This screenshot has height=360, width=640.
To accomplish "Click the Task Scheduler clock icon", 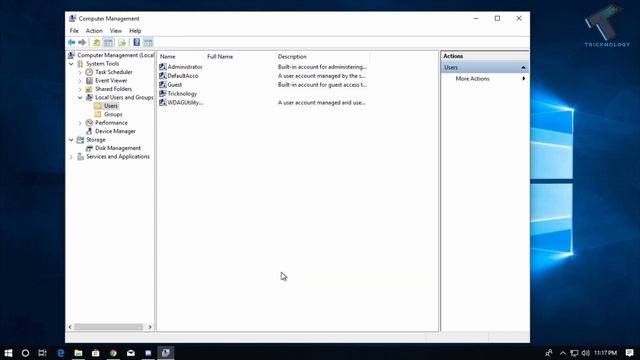I will [89, 72].
